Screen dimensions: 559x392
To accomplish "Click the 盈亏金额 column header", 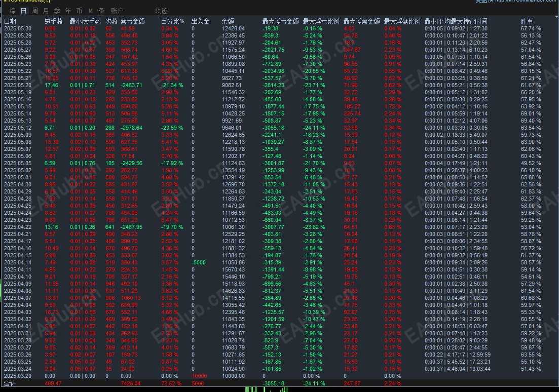I will (x=133, y=21).
